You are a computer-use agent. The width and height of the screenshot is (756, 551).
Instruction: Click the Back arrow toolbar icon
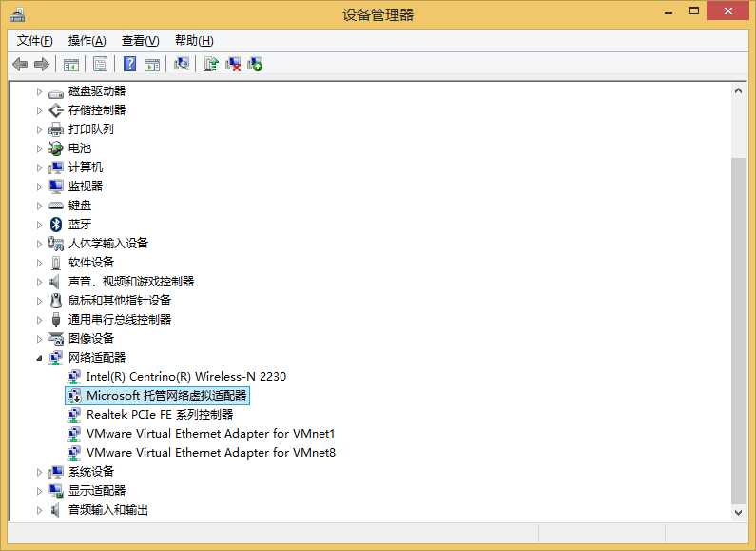[20, 64]
